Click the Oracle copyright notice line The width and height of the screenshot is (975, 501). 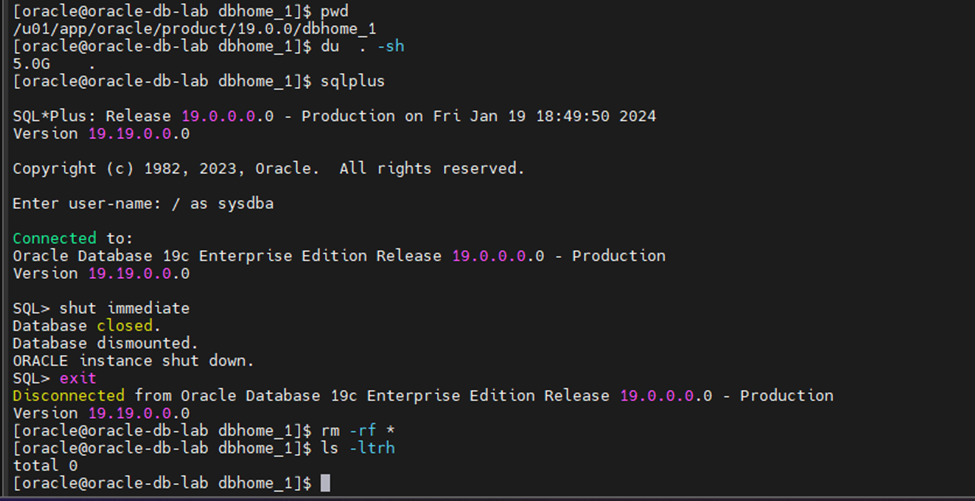(268, 169)
